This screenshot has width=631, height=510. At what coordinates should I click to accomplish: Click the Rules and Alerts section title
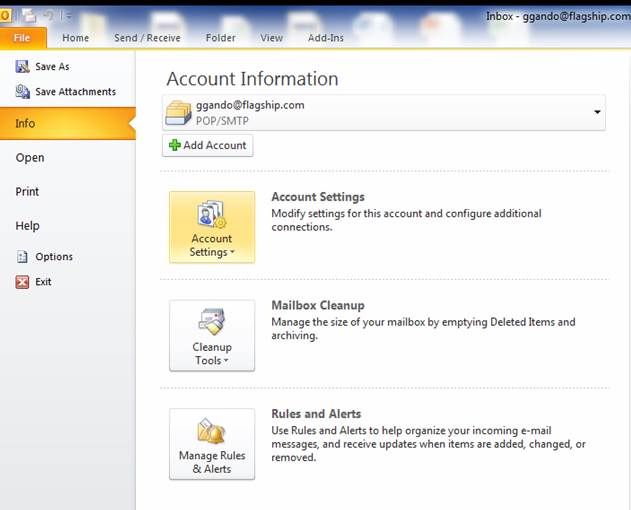316,414
